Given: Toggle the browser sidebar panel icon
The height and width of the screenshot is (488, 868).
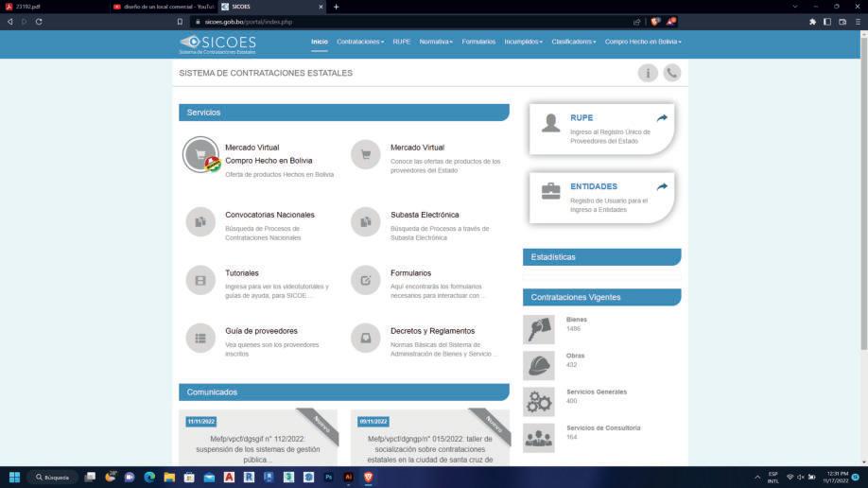Looking at the screenshot, I should coord(827,22).
